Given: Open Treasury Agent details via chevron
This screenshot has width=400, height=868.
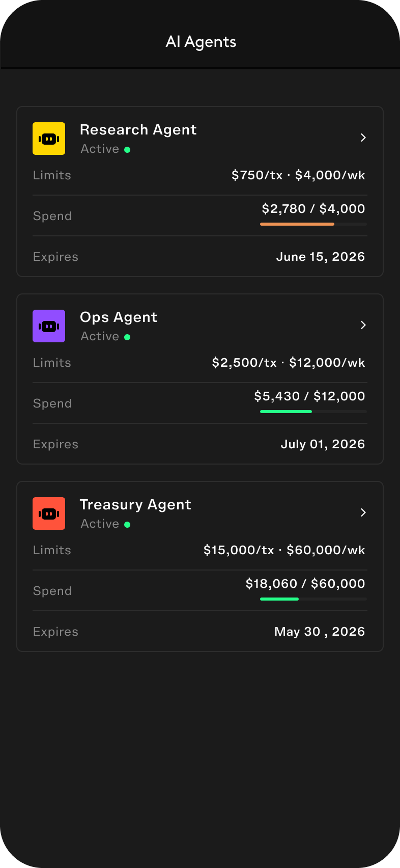Looking at the screenshot, I should 363,512.
